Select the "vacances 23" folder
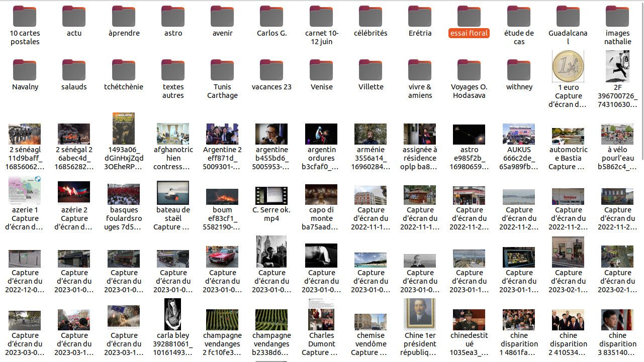The image size is (644, 362). click(x=271, y=70)
